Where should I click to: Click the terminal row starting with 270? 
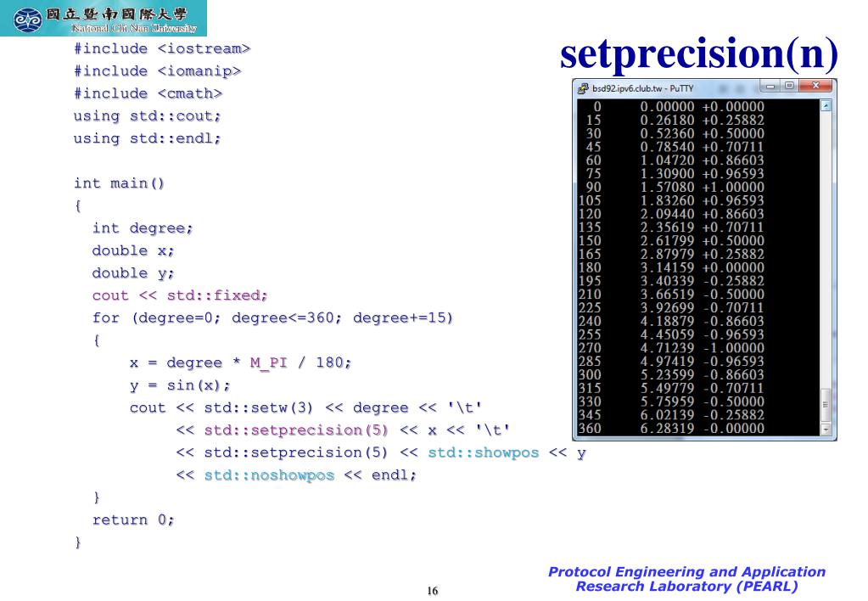pos(671,348)
